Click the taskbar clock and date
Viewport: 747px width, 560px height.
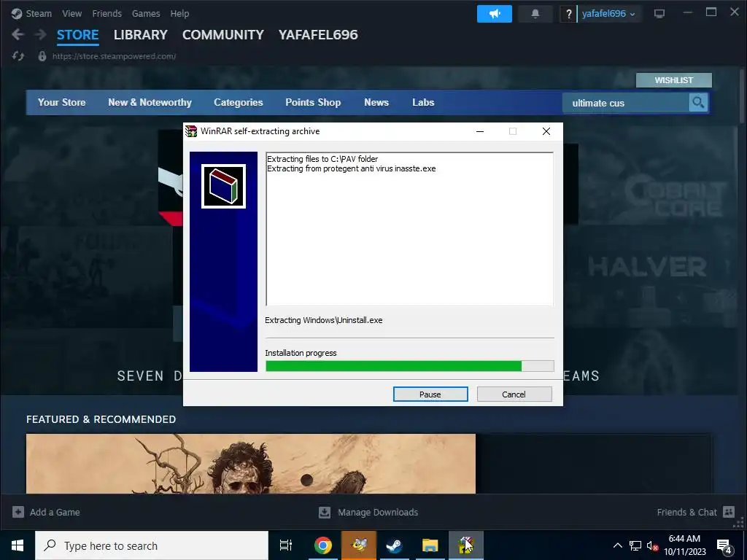[684, 545]
